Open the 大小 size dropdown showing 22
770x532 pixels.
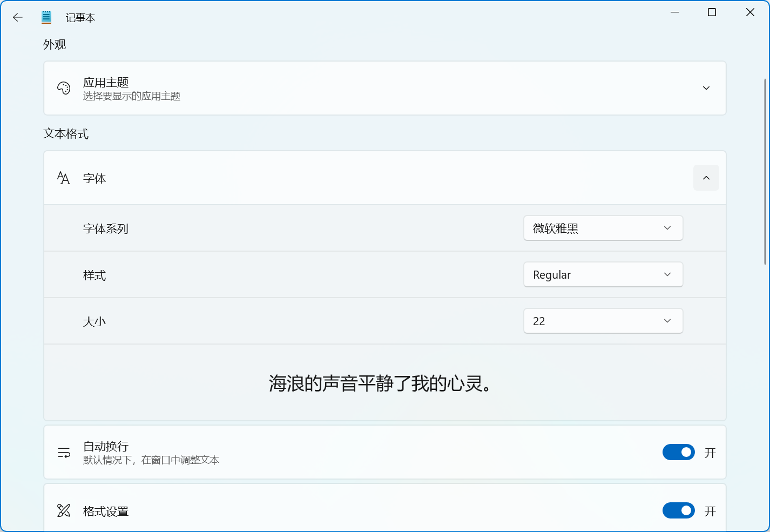click(603, 321)
